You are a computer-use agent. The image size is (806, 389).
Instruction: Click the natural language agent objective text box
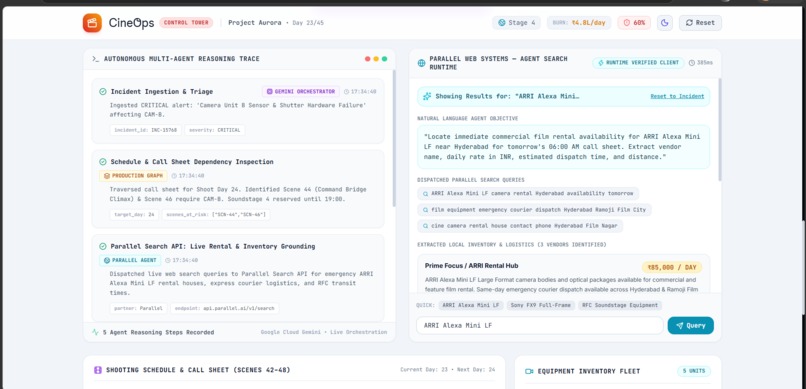[563, 147]
